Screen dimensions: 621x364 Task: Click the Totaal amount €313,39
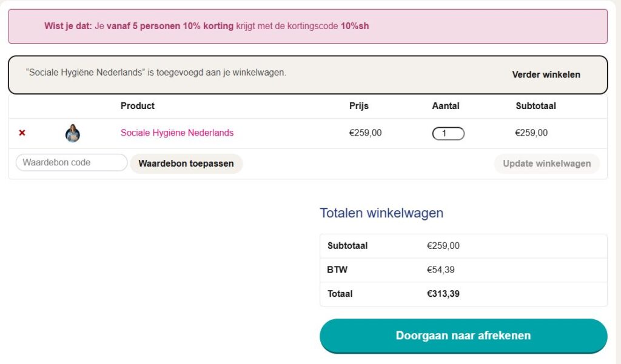point(443,294)
